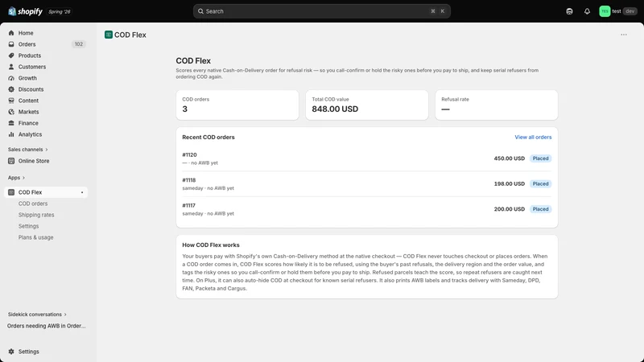Click the Settings gear icon at bottom
The width and height of the screenshot is (644, 362).
point(11,352)
